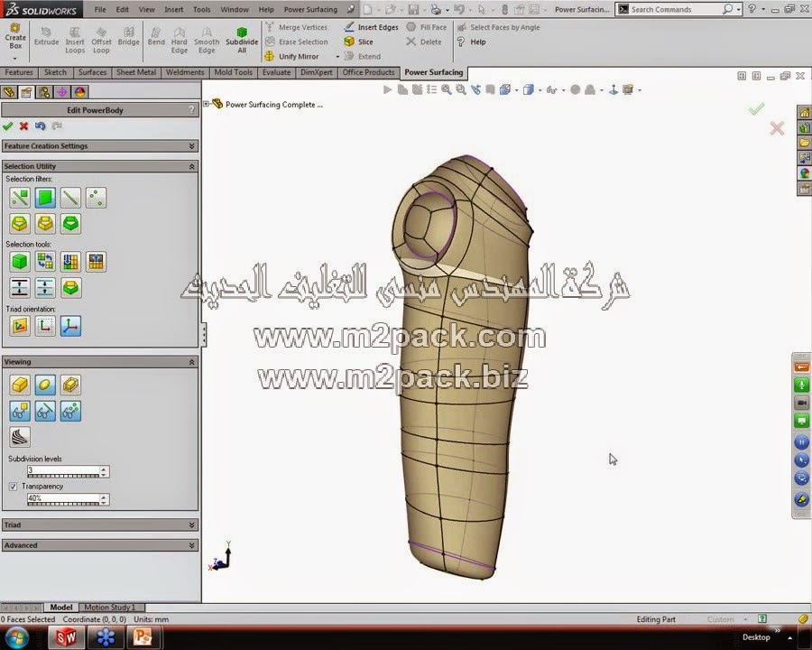Expand Feature Creation Settings section

point(191,146)
